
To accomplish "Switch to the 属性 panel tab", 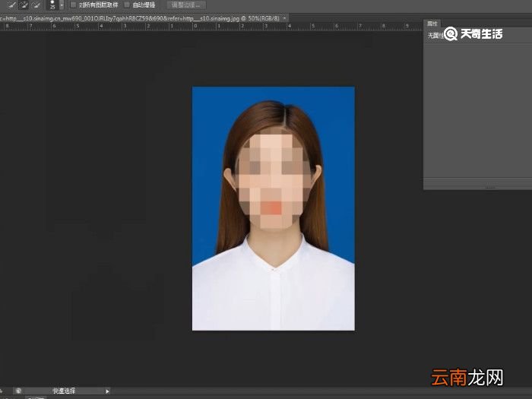I will click(432, 24).
